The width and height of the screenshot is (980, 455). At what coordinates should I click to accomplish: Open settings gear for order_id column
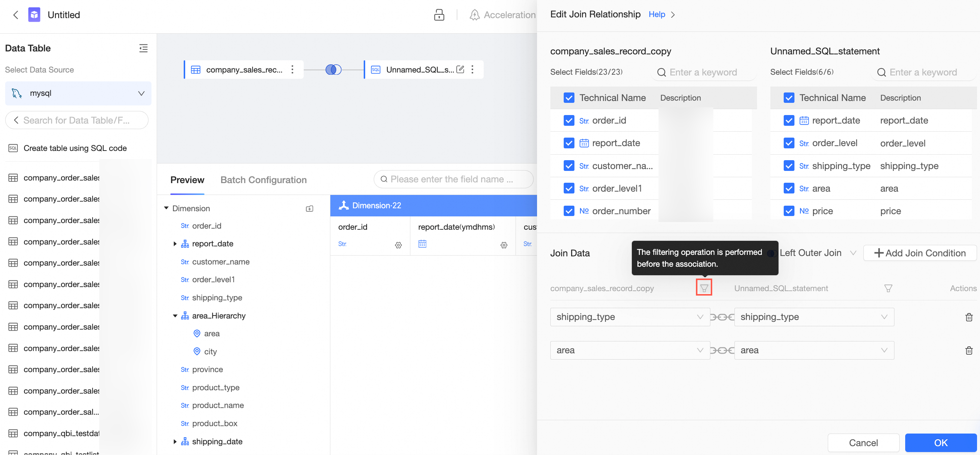coord(398,245)
